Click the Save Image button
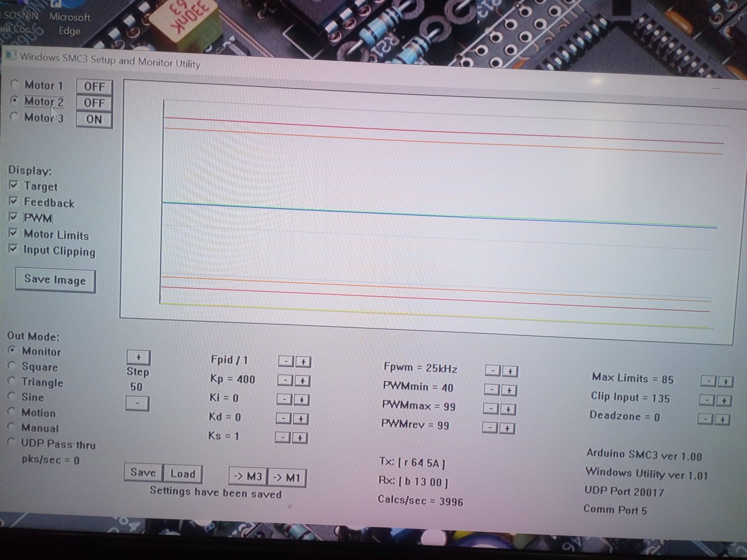Screen dimensions: 747x560 click(x=55, y=280)
